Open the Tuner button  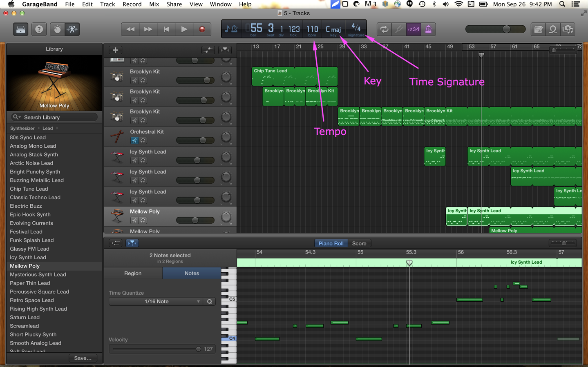click(x=398, y=29)
